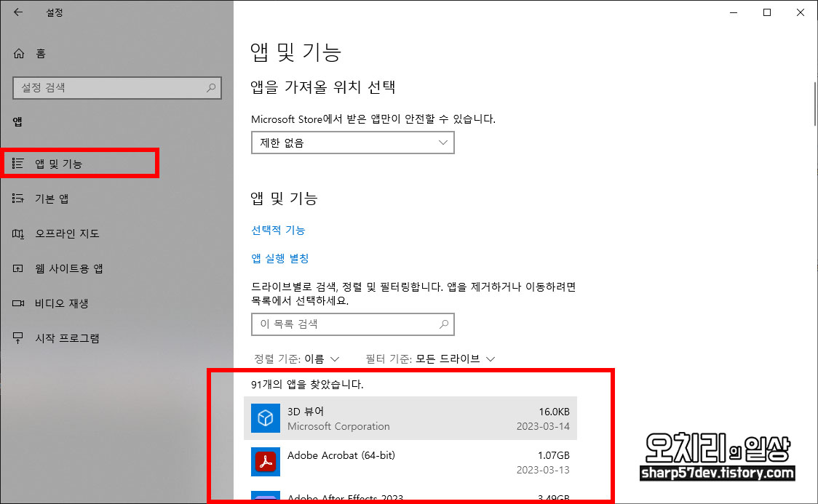Select the 기본 앱 sidebar icon
The image size is (818, 504).
tap(17, 199)
